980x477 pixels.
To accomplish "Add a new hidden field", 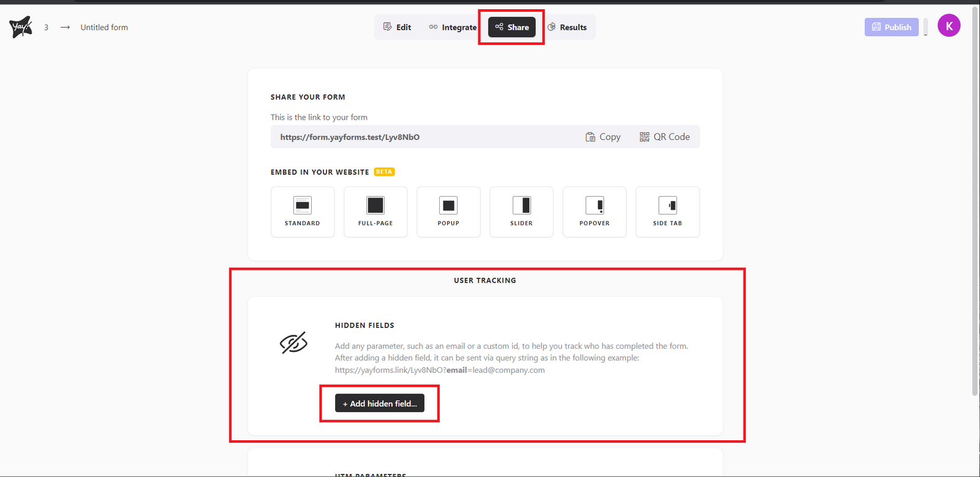I will (x=380, y=403).
